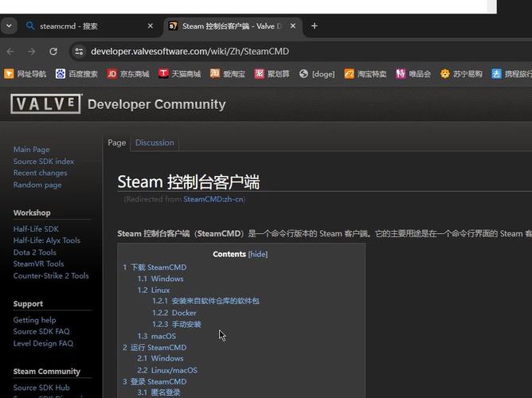This screenshot has height=398, width=532.
Task: Jump to section 1.3 macOS
Action: (x=157, y=336)
